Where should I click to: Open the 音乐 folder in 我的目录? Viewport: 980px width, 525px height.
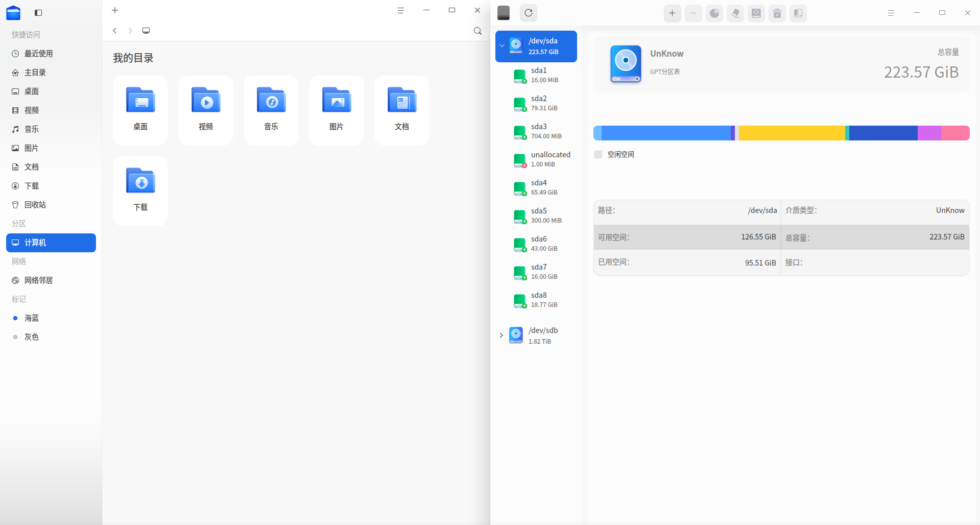click(x=271, y=110)
